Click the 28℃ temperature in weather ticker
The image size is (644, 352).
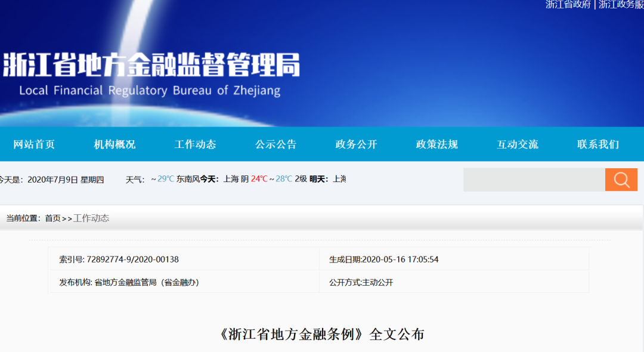(x=284, y=178)
